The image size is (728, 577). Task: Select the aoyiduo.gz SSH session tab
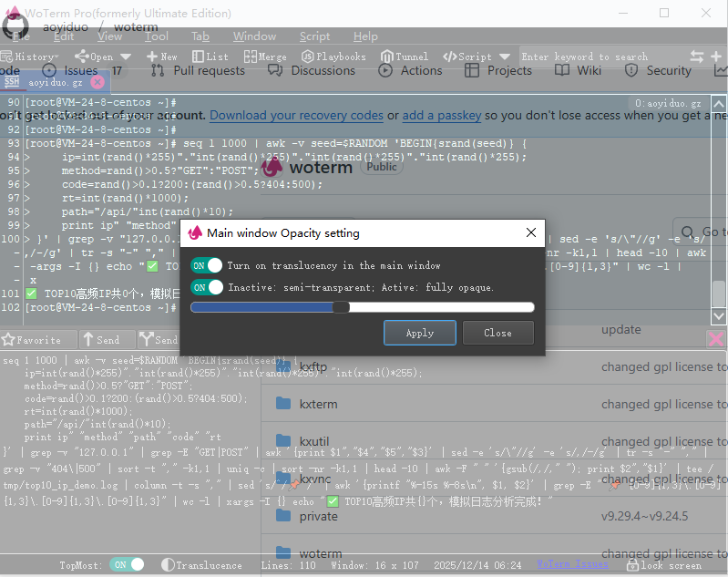pyautogui.click(x=55, y=82)
